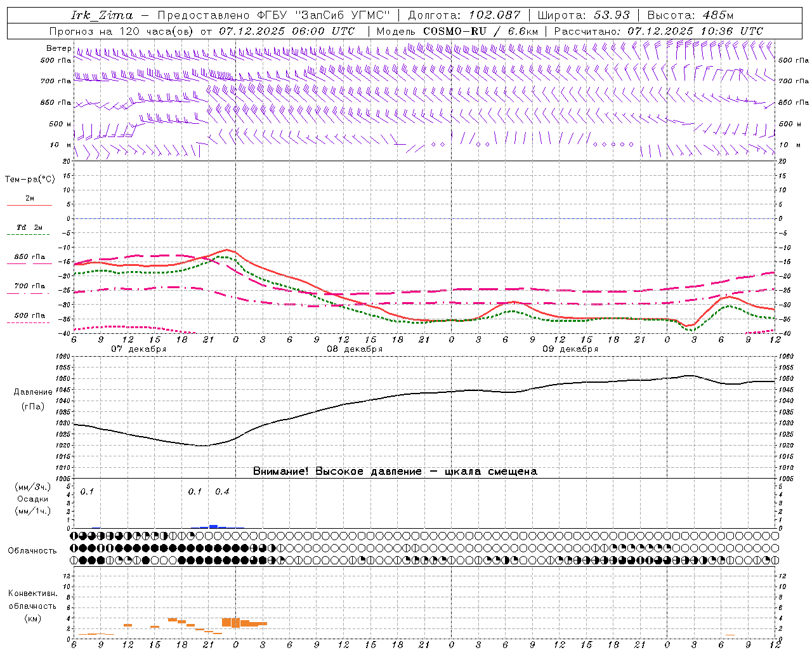Click the 0.4 precipitation amount value
Viewport: 812px width, 650px height.
[x=222, y=492]
